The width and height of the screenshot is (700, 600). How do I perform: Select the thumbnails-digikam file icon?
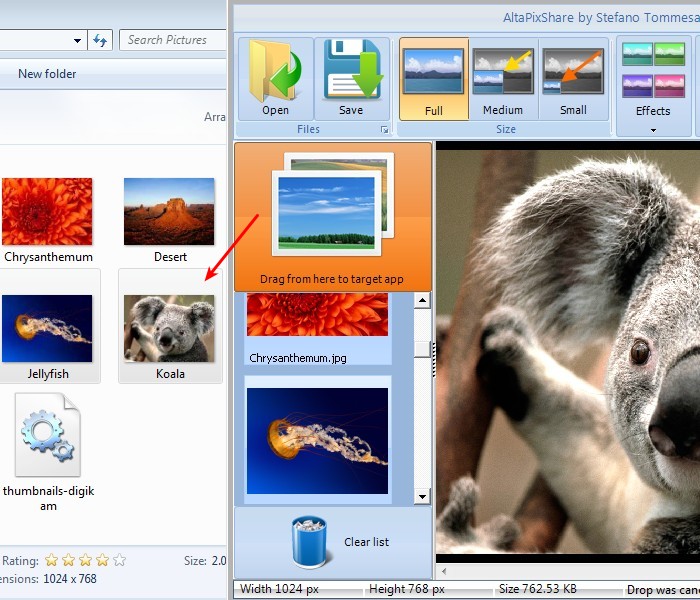(48, 435)
